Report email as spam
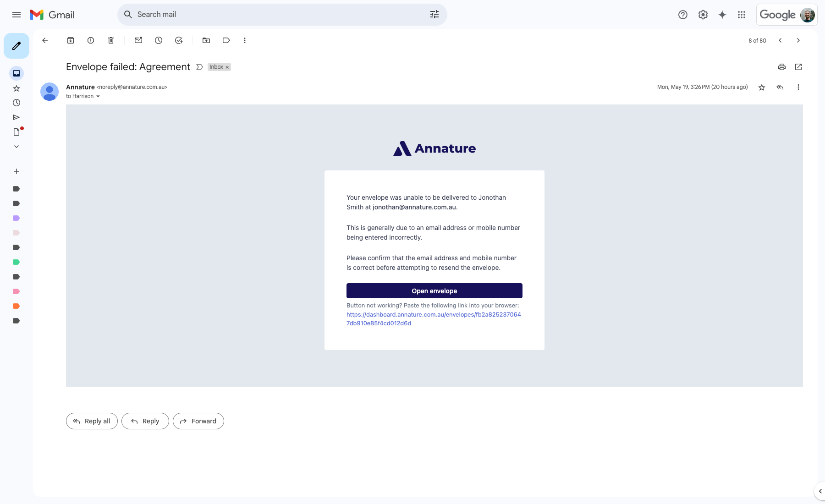 click(91, 40)
